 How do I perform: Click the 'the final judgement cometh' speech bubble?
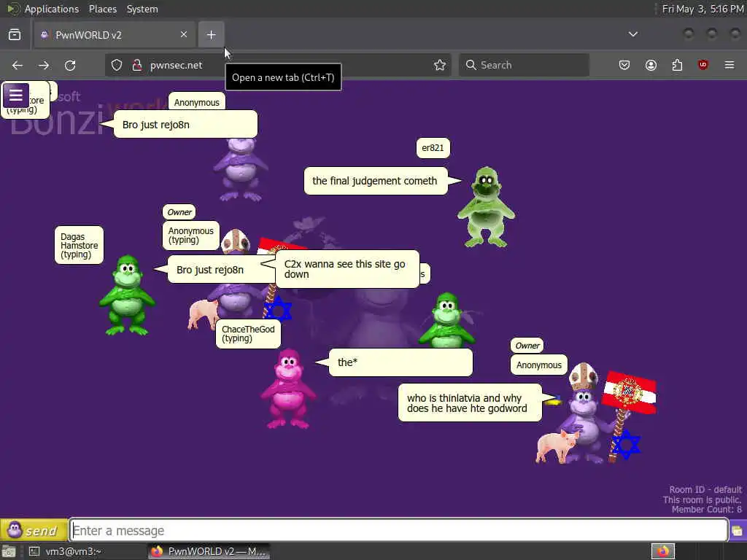coord(376,181)
